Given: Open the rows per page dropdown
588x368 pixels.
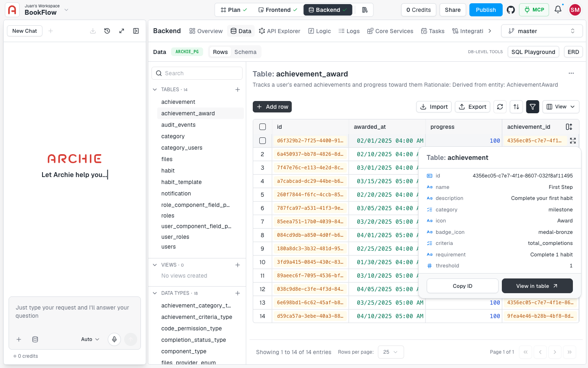Looking at the screenshot, I should (x=391, y=352).
